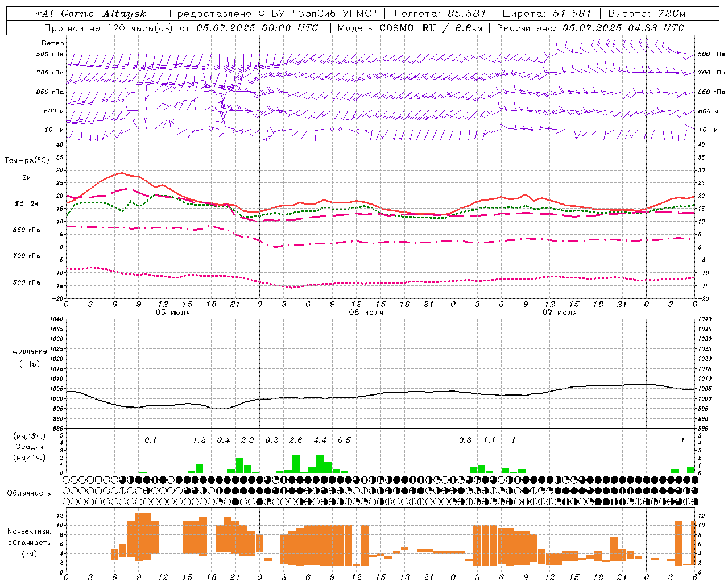The height and width of the screenshot is (582, 728).
Task: Click the Тем-ра(°C) panel label
Action: coord(27,161)
